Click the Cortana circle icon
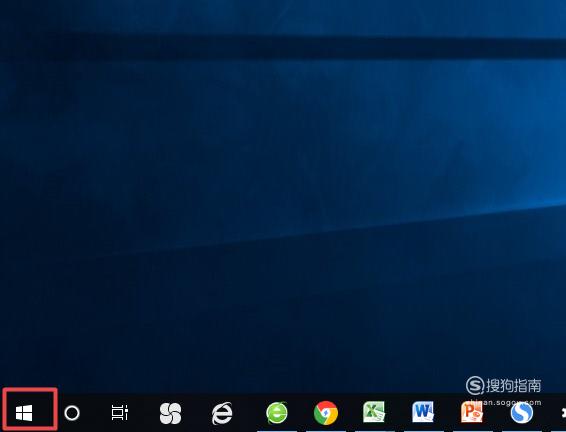This screenshot has width=566, height=432. click(x=72, y=413)
